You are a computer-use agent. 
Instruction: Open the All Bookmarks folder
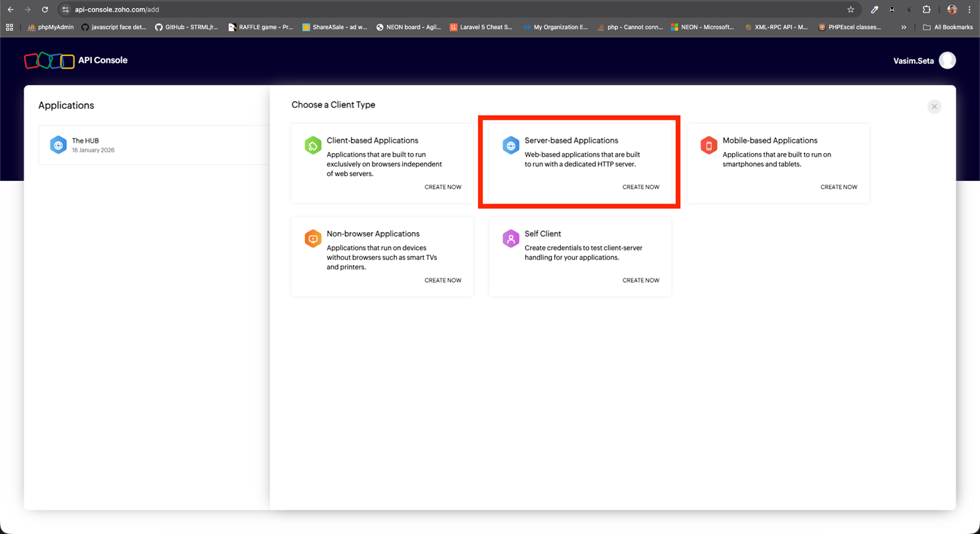947,28
